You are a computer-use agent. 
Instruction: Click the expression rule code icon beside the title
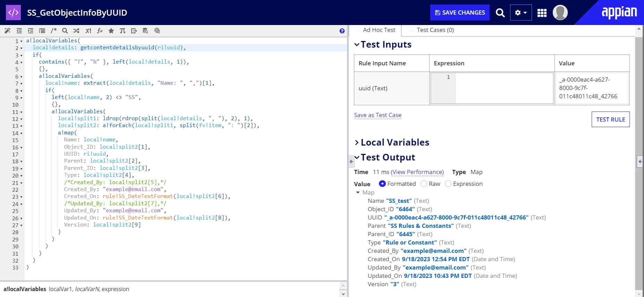13,13
